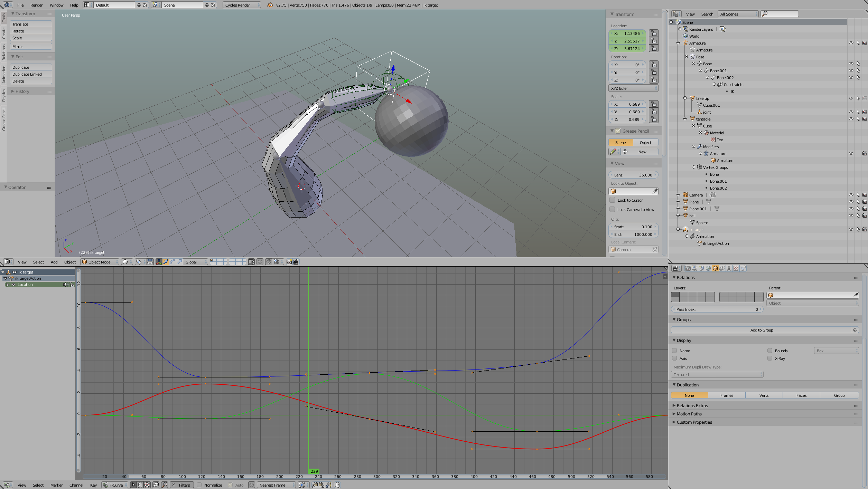Open the Render properties tab (camera icon)
The image size is (868, 489).
tap(688, 268)
